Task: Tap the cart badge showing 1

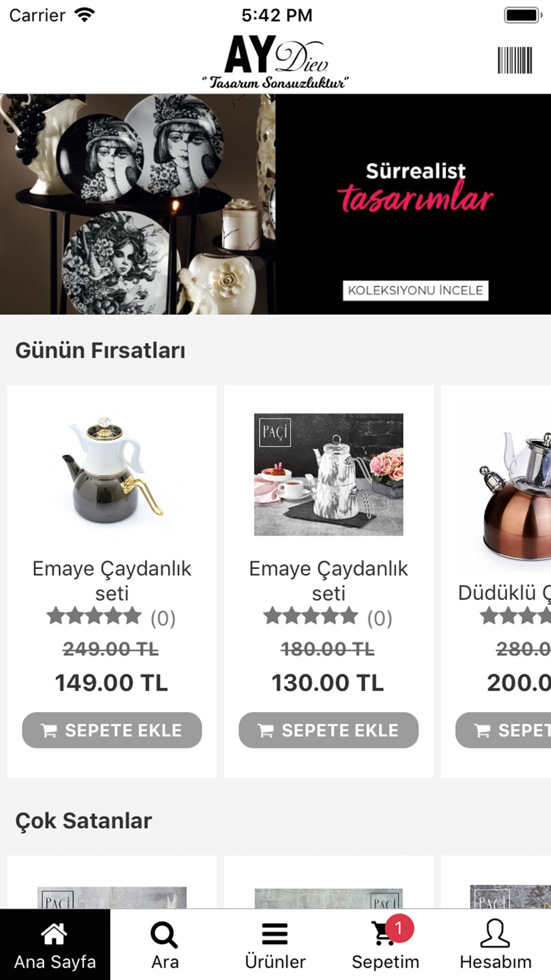Action: (399, 928)
